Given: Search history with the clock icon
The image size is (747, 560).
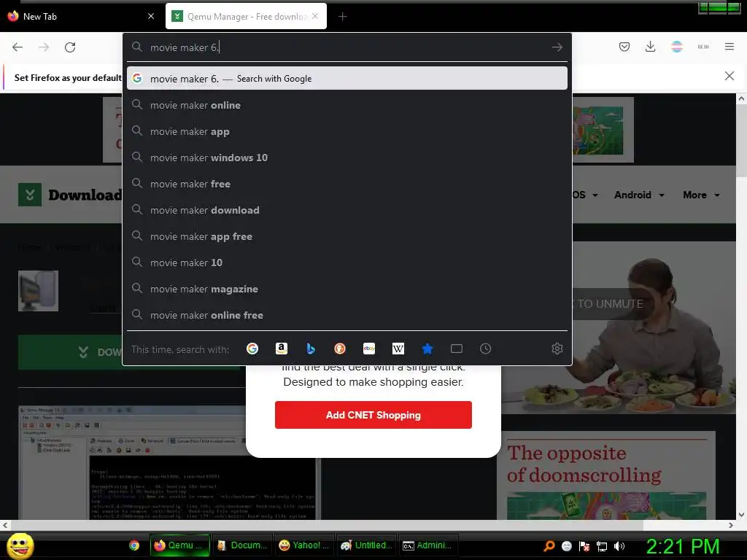Looking at the screenshot, I should [x=485, y=349].
